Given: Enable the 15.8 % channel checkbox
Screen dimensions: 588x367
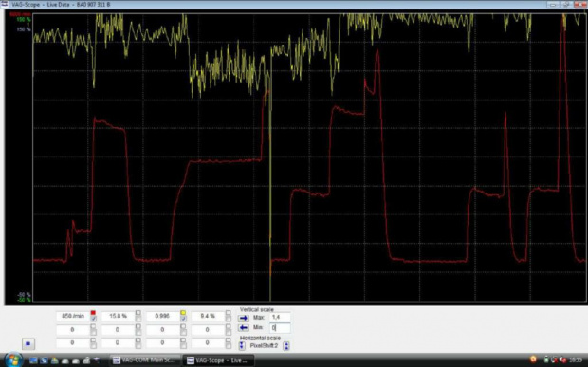Looking at the screenshot, I should pos(138,319).
